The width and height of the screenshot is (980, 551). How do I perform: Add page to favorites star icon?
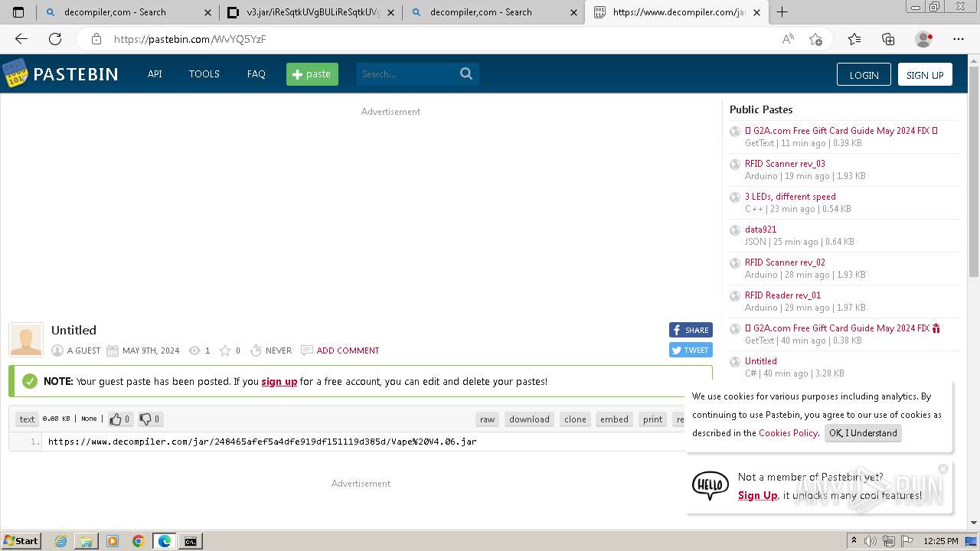pos(816,39)
